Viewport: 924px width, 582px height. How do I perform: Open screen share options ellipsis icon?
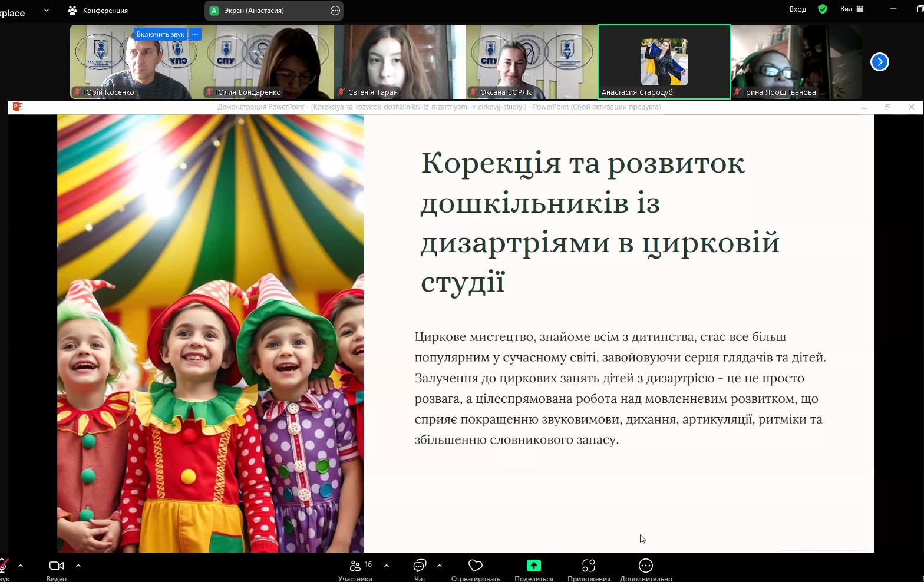(x=335, y=11)
